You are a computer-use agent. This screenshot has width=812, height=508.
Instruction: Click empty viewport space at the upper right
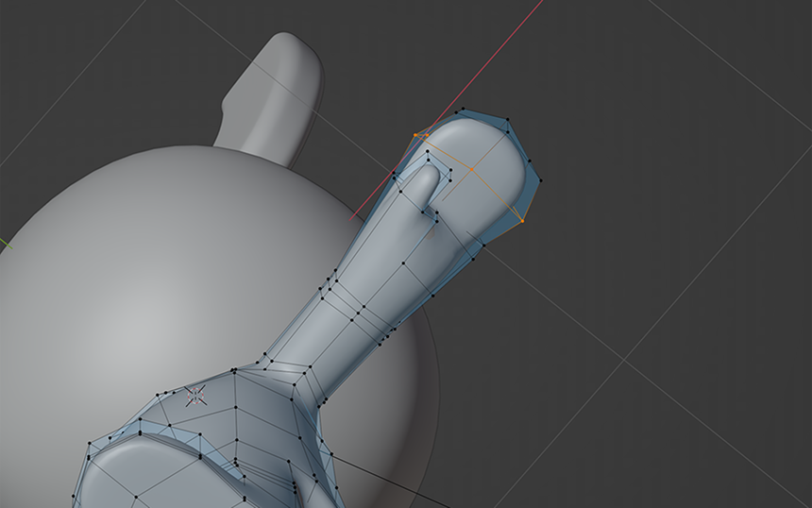(x=718, y=76)
